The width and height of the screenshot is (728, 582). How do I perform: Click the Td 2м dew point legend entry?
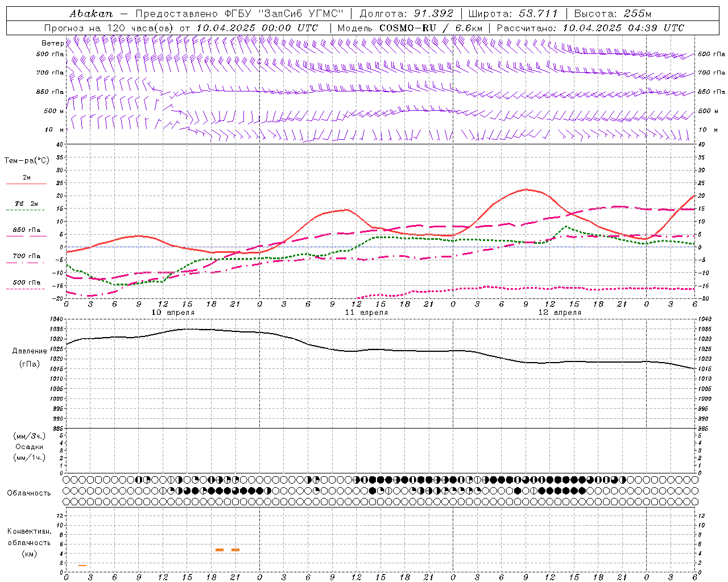click(27, 203)
